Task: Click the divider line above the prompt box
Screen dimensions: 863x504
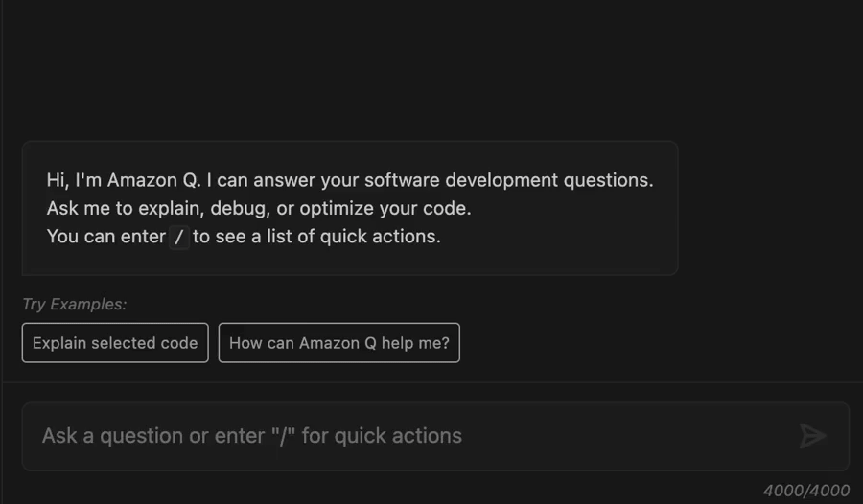Action: pyautogui.click(x=432, y=382)
